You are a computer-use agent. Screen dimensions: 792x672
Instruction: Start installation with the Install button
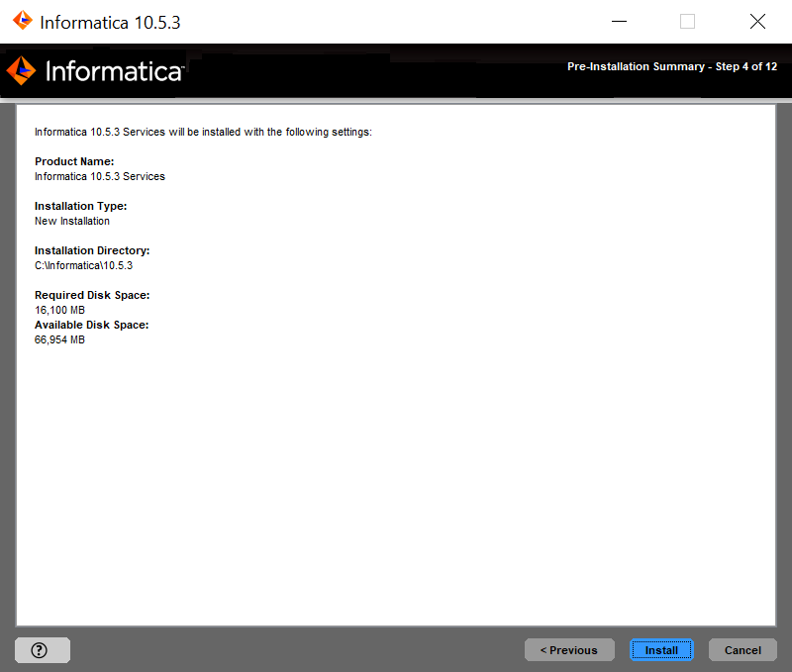pyautogui.click(x=661, y=650)
